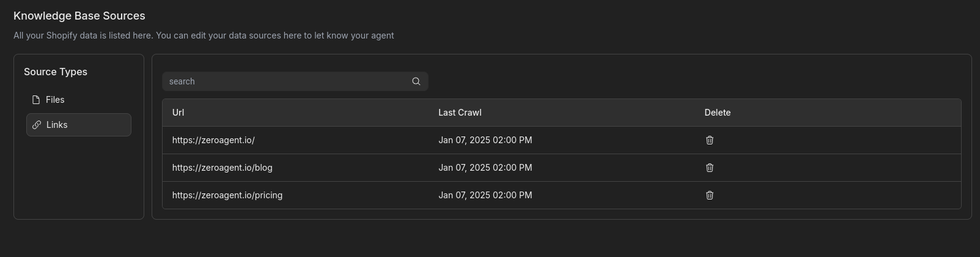Click the Last Crawl column header
Screen dimensions: 980x257
click(460, 113)
